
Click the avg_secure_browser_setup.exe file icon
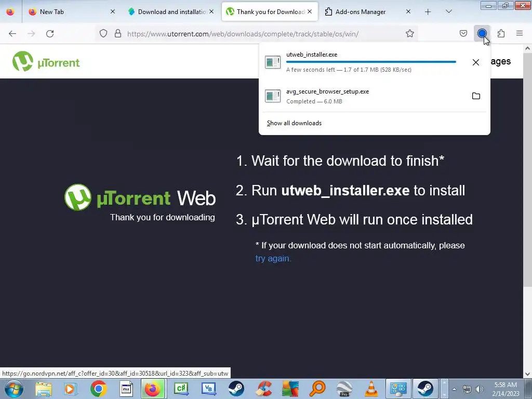pos(273,96)
